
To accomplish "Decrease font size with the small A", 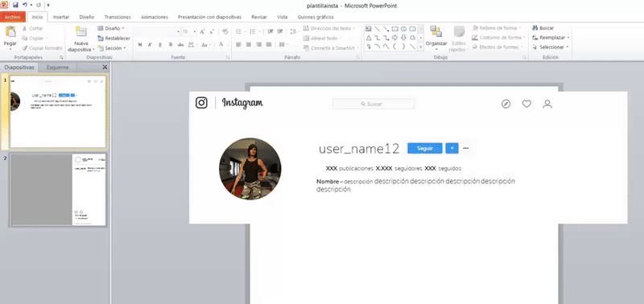I will (x=212, y=31).
